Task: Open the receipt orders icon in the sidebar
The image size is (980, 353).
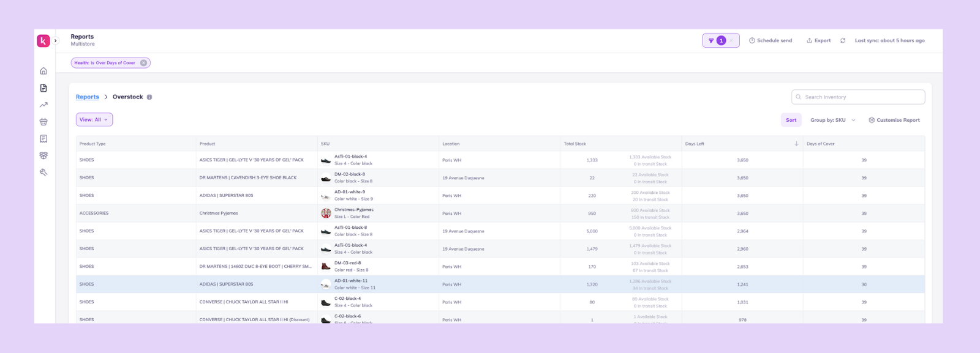Action: pyautogui.click(x=43, y=139)
